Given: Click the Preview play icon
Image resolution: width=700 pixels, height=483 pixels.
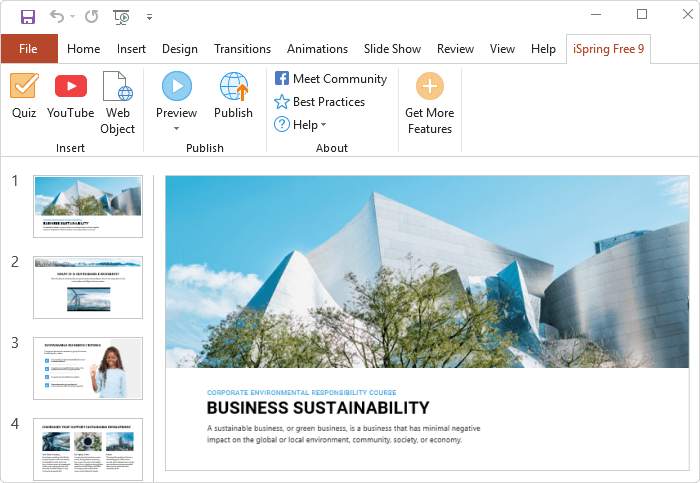Looking at the screenshot, I should pyautogui.click(x=177, y=86).
